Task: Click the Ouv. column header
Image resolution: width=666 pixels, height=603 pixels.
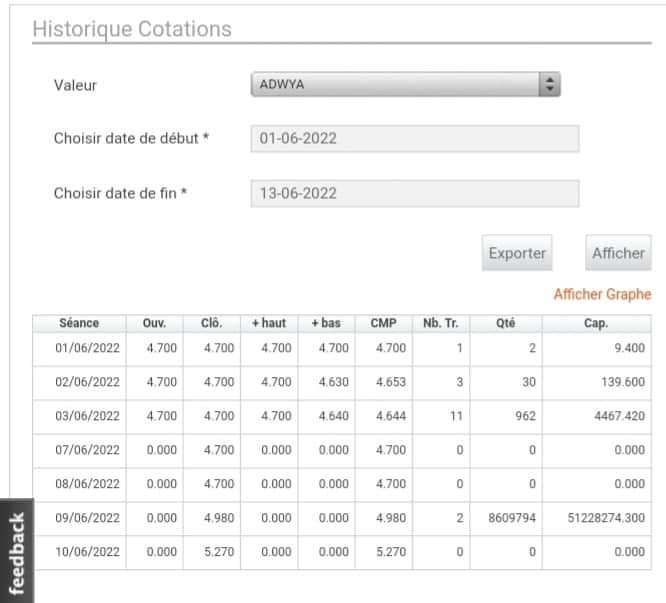Action: pos(155,324)
